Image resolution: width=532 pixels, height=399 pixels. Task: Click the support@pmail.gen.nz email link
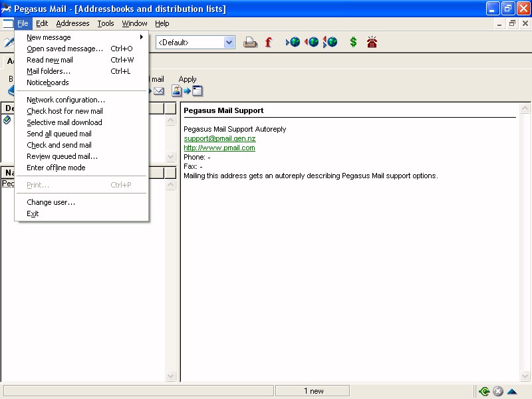pyautogui.click(x=219, y=138)
